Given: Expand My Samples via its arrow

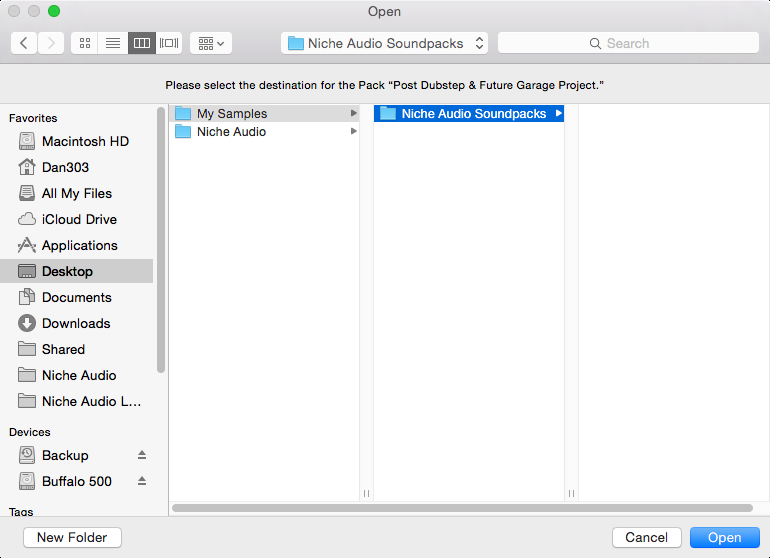Looking at the screenshot, I should (354, 113).
